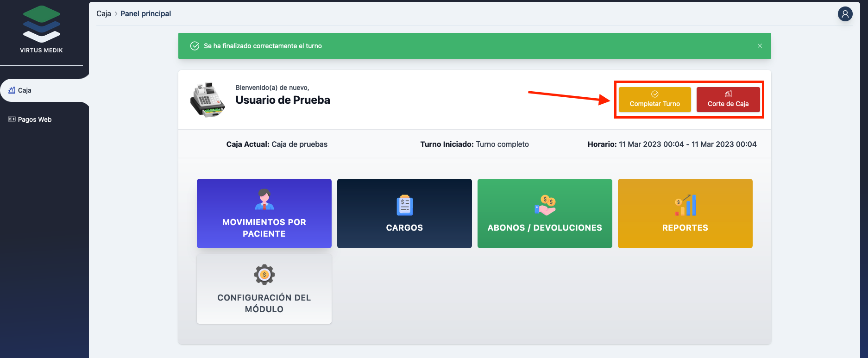Image resolution: width=868 pixels, height=358 pixels.
Task: Select Caja in the sidebar menu
Action: pyautogui.click(x=25, y=90)
